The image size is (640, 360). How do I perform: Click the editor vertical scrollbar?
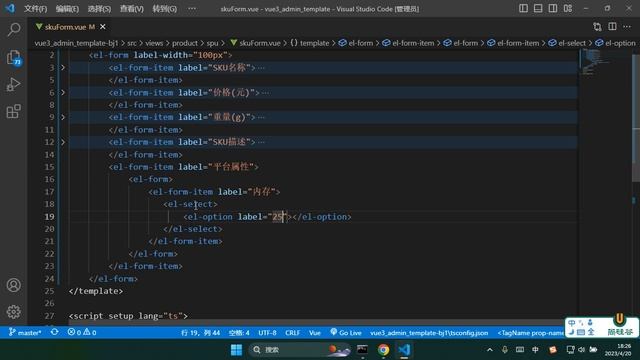(636, 118)
